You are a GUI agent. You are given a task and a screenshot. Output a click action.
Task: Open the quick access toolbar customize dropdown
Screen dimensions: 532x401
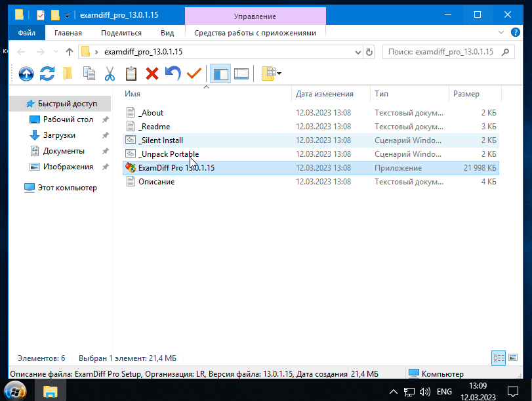[67, 15]
